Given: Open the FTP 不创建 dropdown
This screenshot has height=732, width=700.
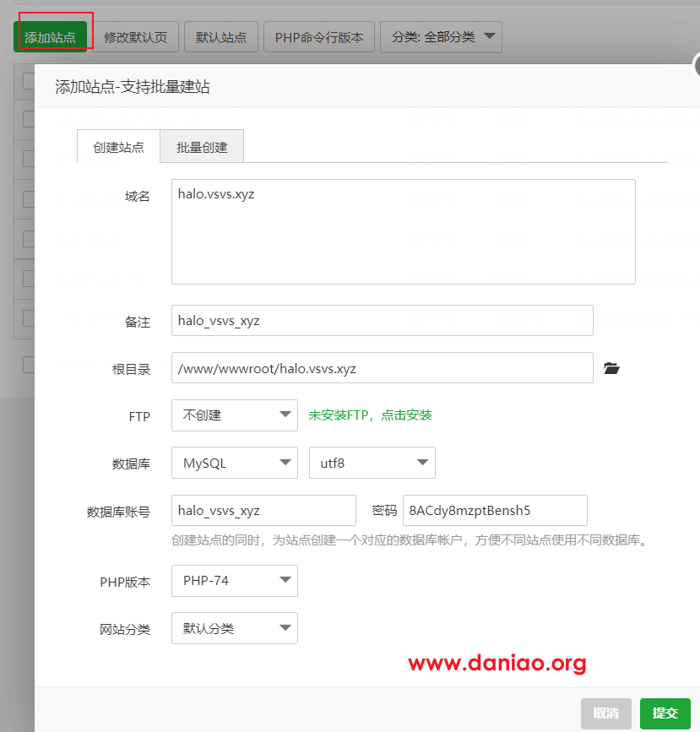Looking at the screenshot, I should 235,415.
